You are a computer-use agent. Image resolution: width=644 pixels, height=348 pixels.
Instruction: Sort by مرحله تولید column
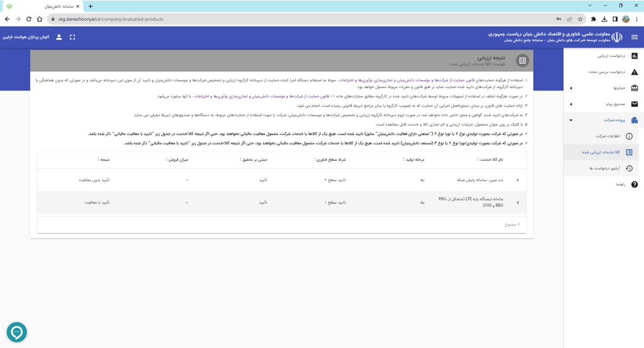(414, 159)
